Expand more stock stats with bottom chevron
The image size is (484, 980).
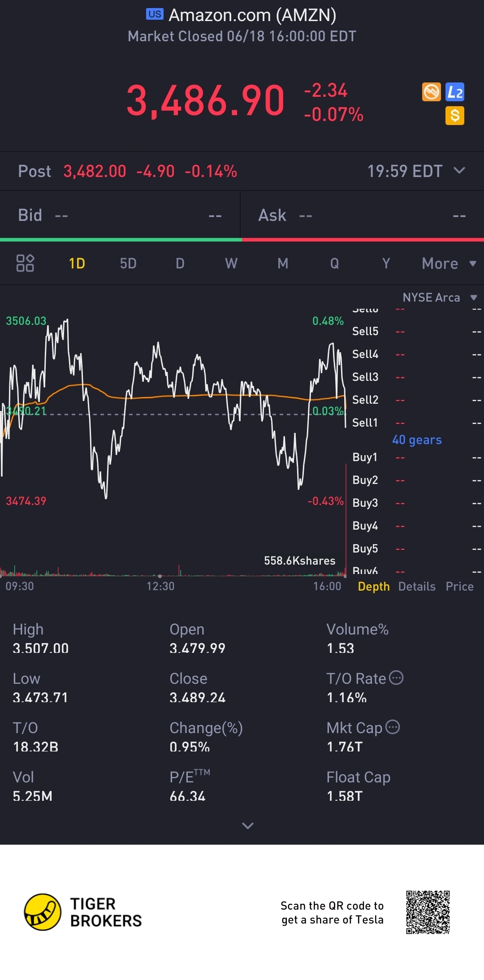[x=247, y=825]
